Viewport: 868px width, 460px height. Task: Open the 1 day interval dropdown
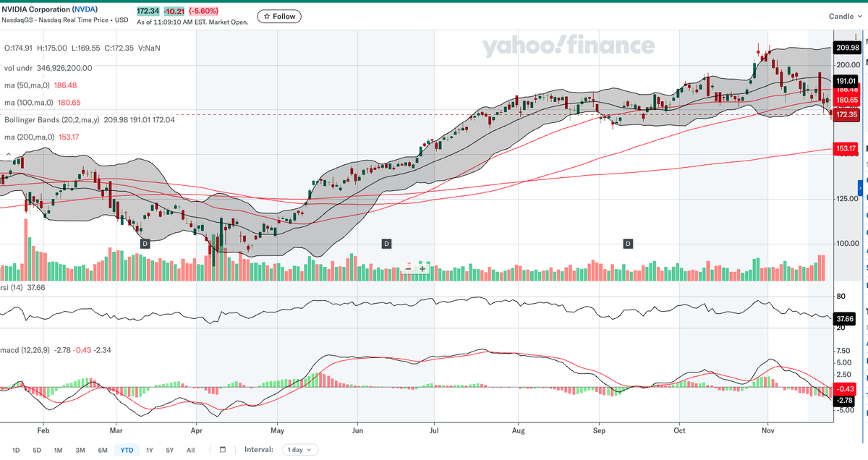[300, 450]
